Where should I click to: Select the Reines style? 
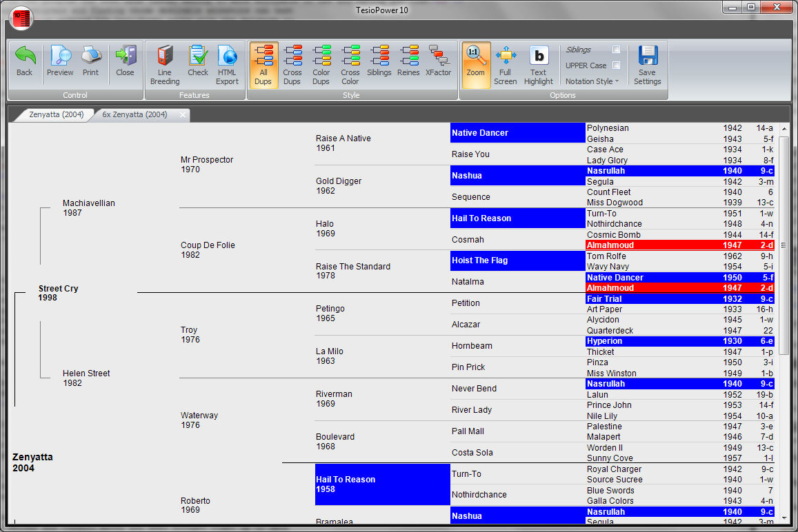[x=408, y=61]
